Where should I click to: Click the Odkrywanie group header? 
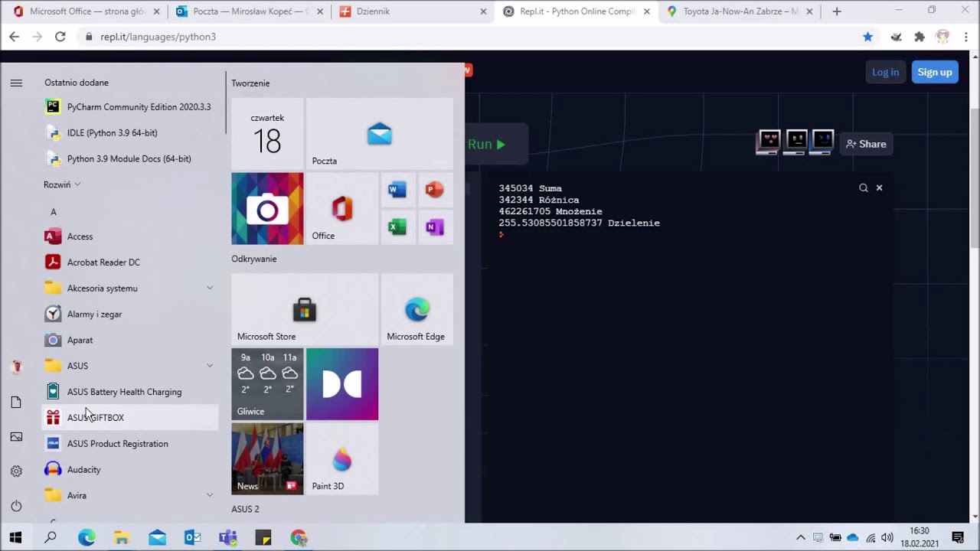tap(254, 259)
